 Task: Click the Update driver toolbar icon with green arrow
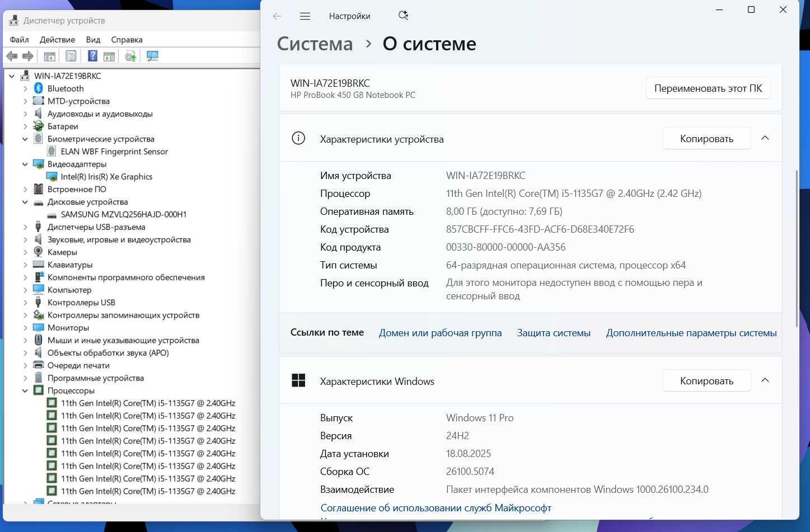[x=130, y=56]
